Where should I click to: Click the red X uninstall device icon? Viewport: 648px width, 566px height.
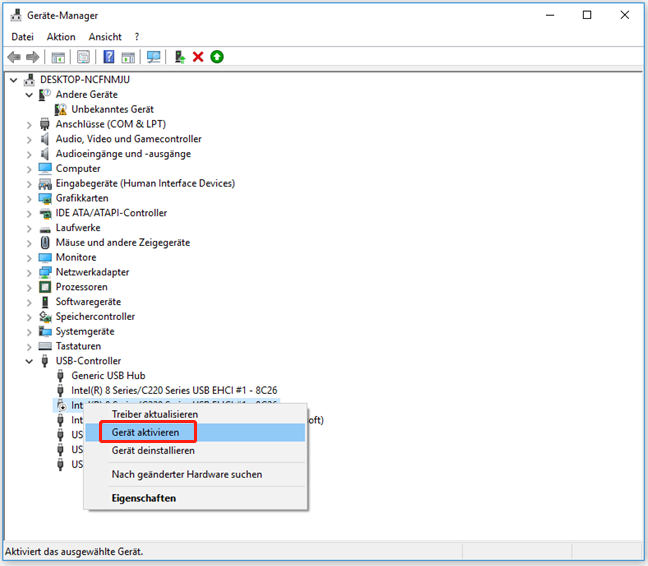[198, 57]
